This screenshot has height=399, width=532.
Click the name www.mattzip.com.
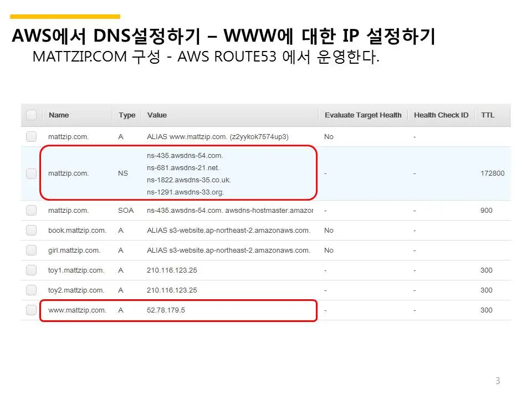click(x=77, y=310)
